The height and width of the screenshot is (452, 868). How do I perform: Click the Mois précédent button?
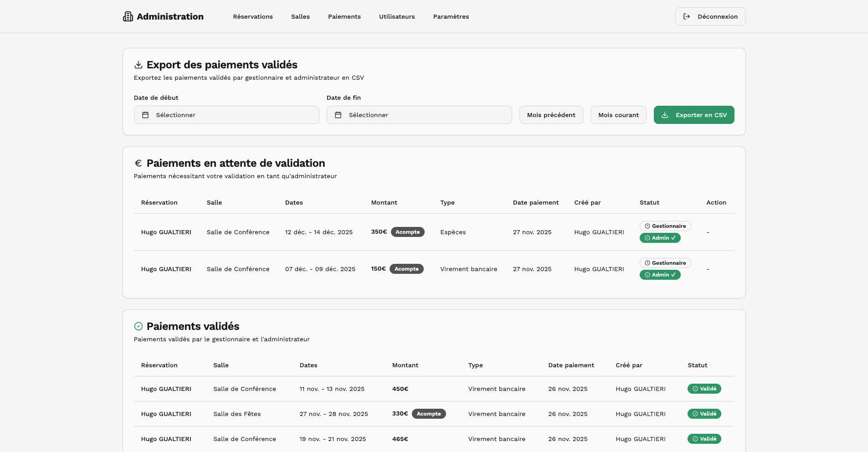coord(551,115)
